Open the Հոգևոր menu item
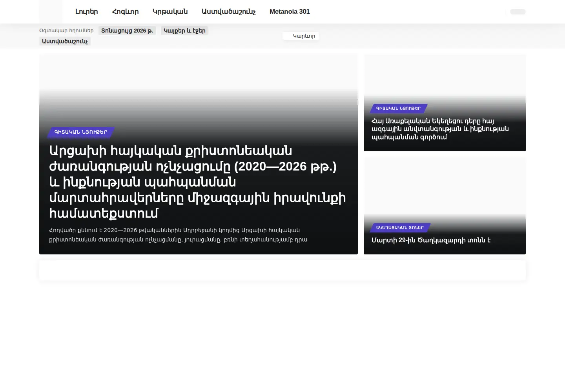The height and width of the screenshot is (392, 565). click(x=125, y=12)
